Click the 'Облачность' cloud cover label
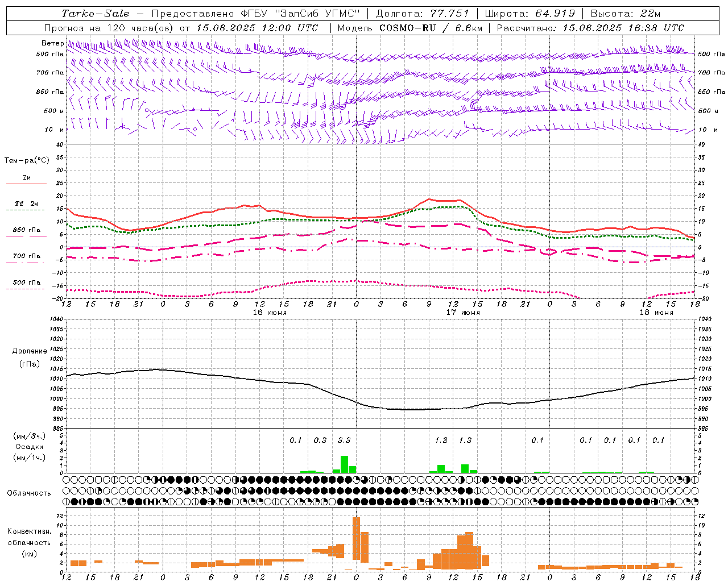This screenshot has width=728, height=582. click(29, 493)
